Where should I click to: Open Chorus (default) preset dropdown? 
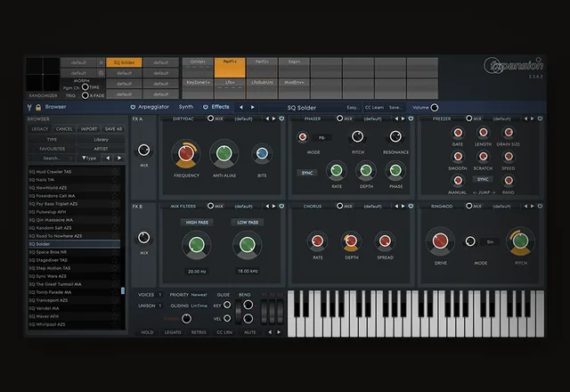(372, 206)
